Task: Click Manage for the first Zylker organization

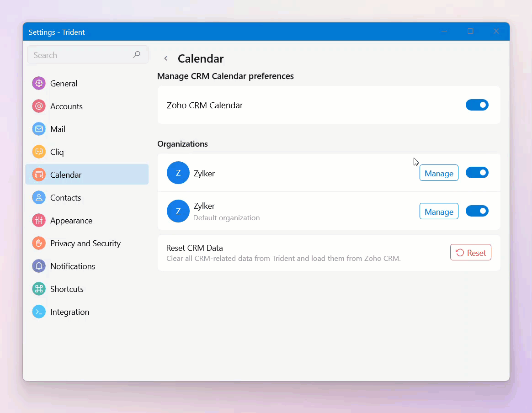Action: [x=439, y=173]
